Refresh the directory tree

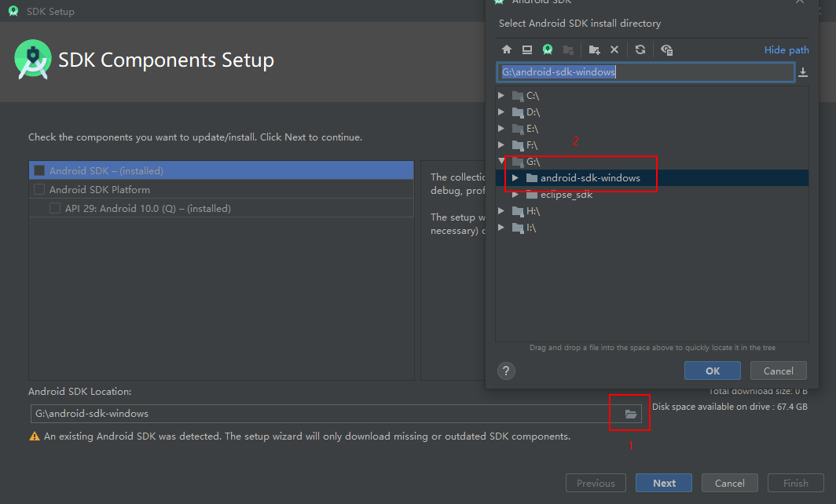[640, 49]
